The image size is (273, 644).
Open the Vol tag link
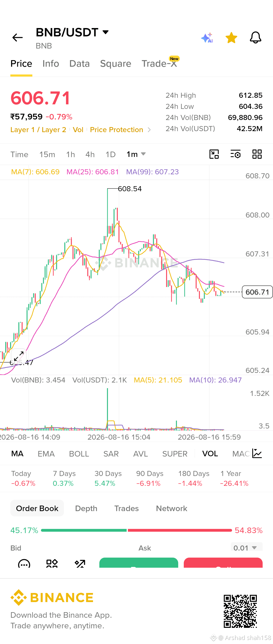[78, 130]
